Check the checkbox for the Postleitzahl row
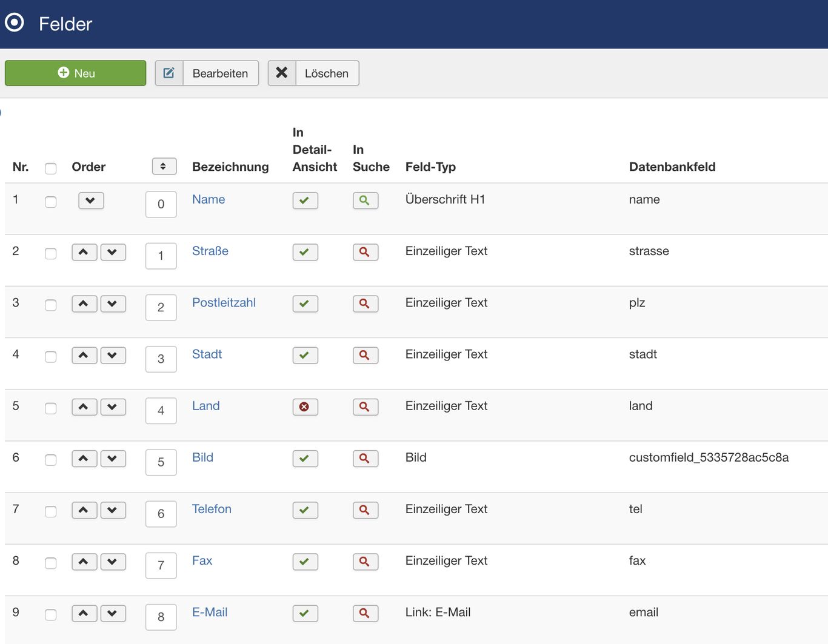The image size is (828, 644). click(51, 305)
